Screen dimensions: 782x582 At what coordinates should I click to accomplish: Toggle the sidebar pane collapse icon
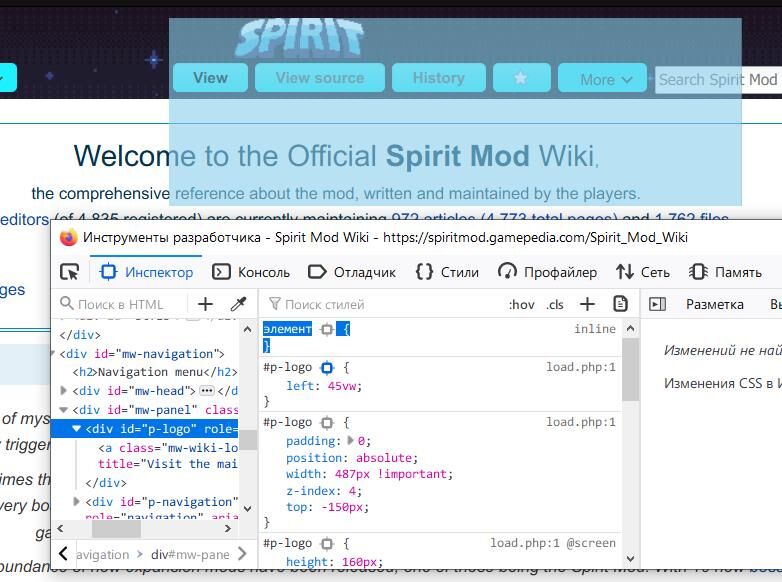tap(657, 304)
